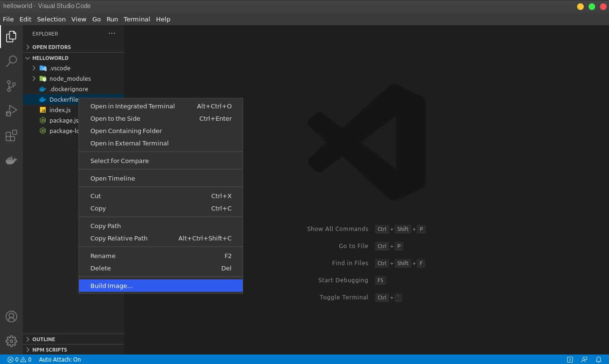
Task: Expand the node_modules folder chevron
Action: point(34,78)
